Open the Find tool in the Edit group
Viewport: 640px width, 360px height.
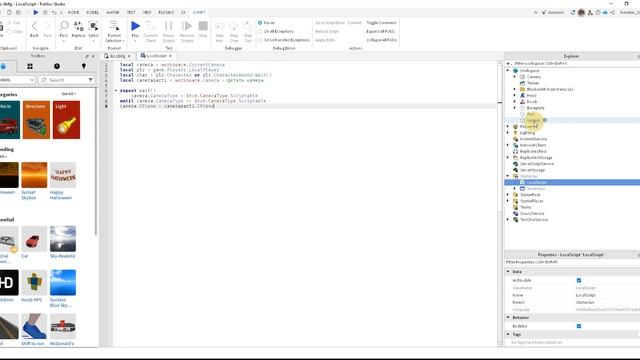(64, 27)
